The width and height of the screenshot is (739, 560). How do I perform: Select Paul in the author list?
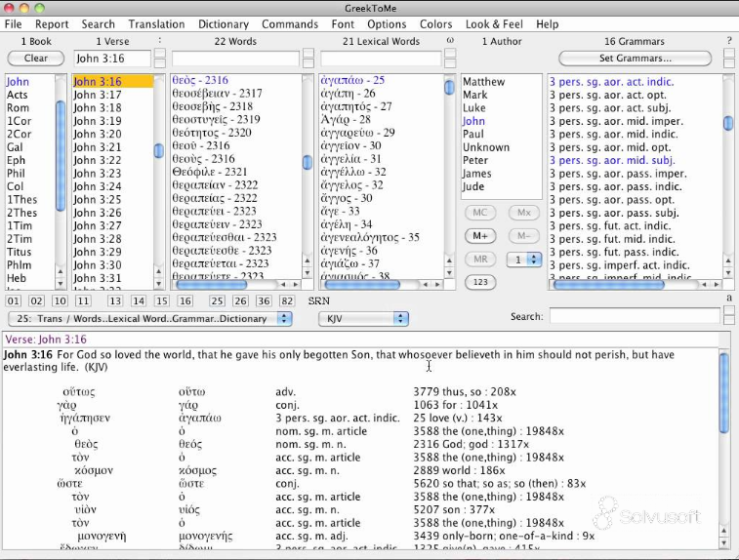click(x=473, y=135)
